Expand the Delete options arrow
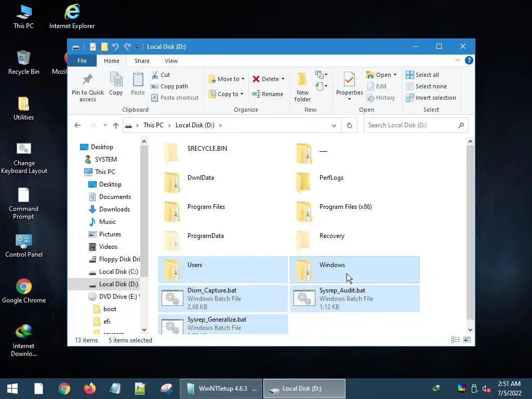532x399 pixels. pos(283,79)
